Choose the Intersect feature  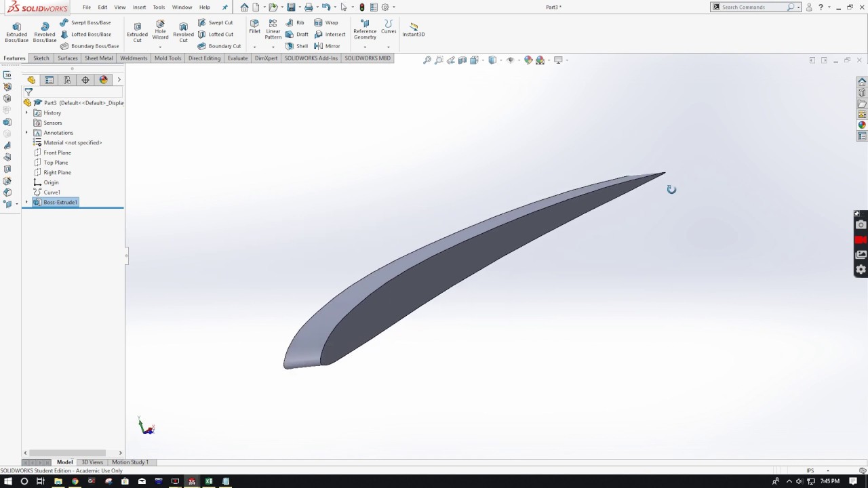tap(330, 34)
